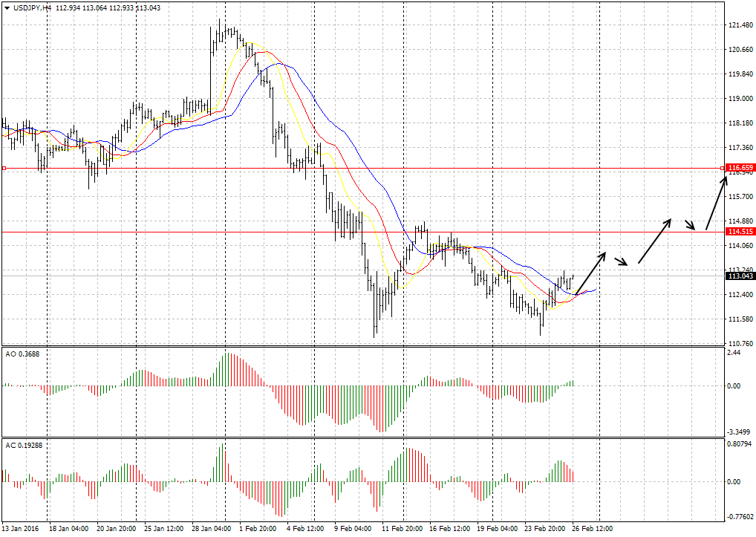Click the black 113.043 current price label
The width and height of the screenshot is (756, 537).
click(x=740, y=276)
